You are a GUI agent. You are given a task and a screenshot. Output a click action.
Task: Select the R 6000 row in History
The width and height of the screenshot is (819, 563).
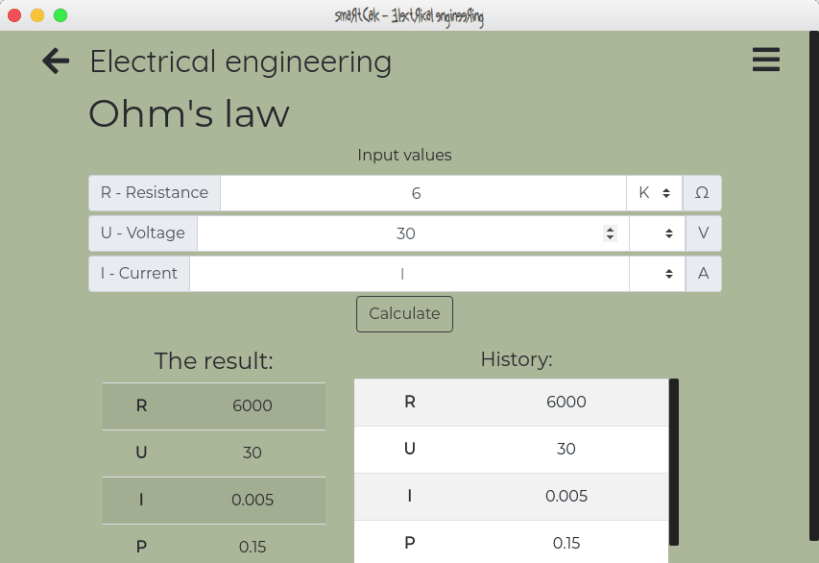tap(511, 403)
